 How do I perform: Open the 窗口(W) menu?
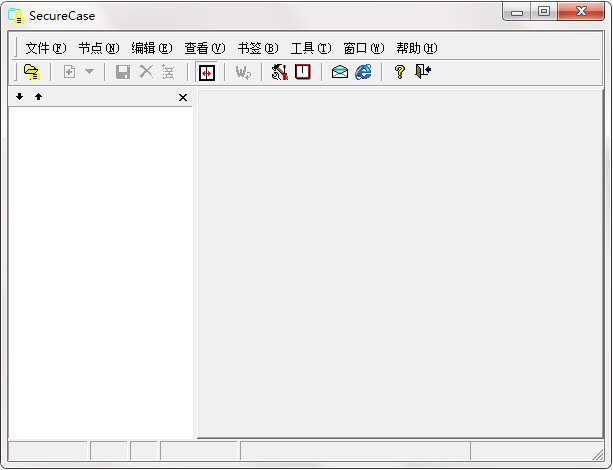tap(364, 48)
